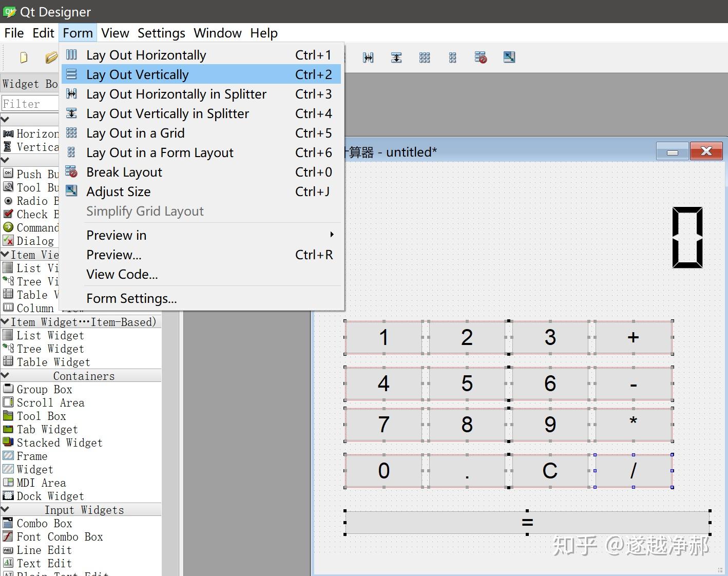Open the Help menu

(264, 33)
